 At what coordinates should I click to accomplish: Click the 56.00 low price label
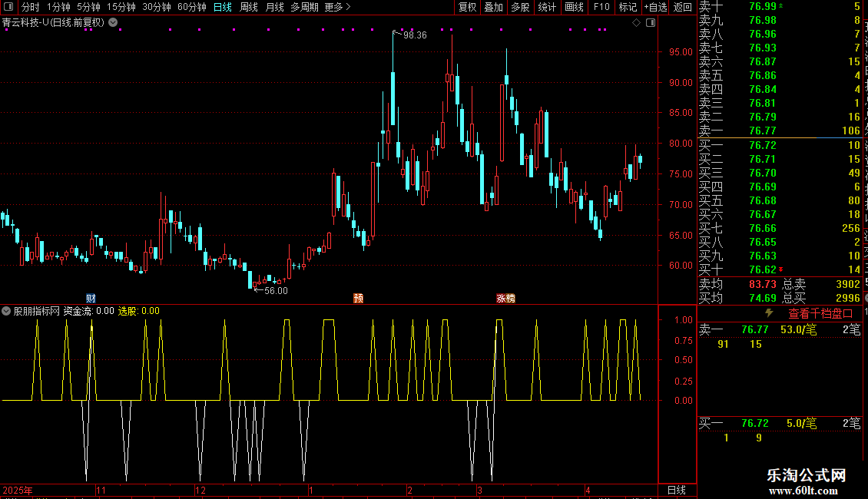click(x=276, y=290)
